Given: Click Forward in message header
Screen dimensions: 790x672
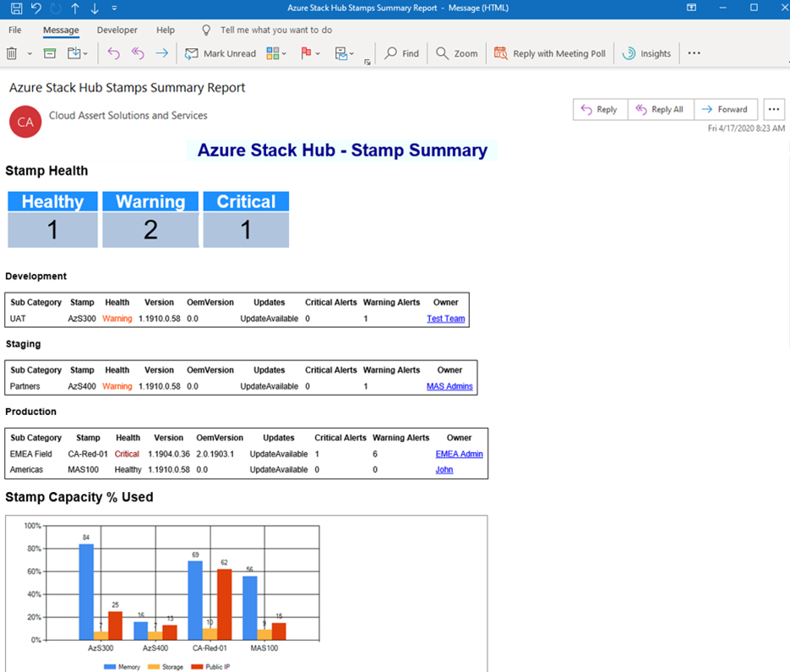Looking at the screenshot, I should 726,109.
